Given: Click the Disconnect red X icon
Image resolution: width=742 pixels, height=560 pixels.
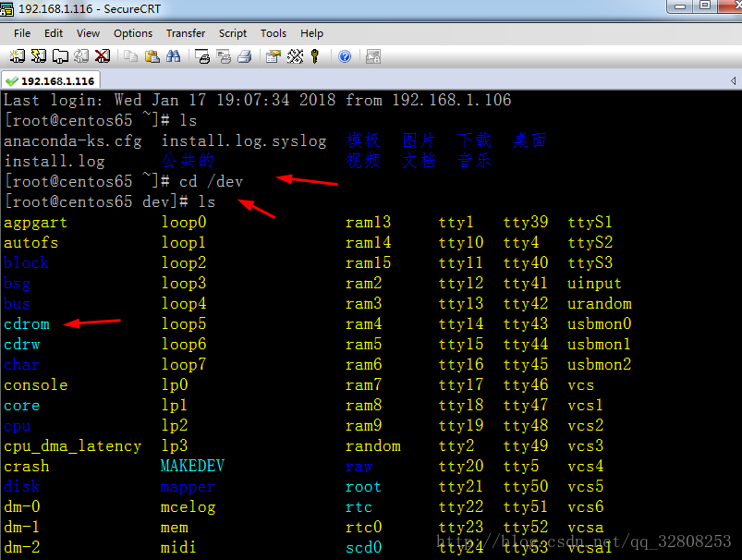Looking at the screenshot, I should point(103,56).
